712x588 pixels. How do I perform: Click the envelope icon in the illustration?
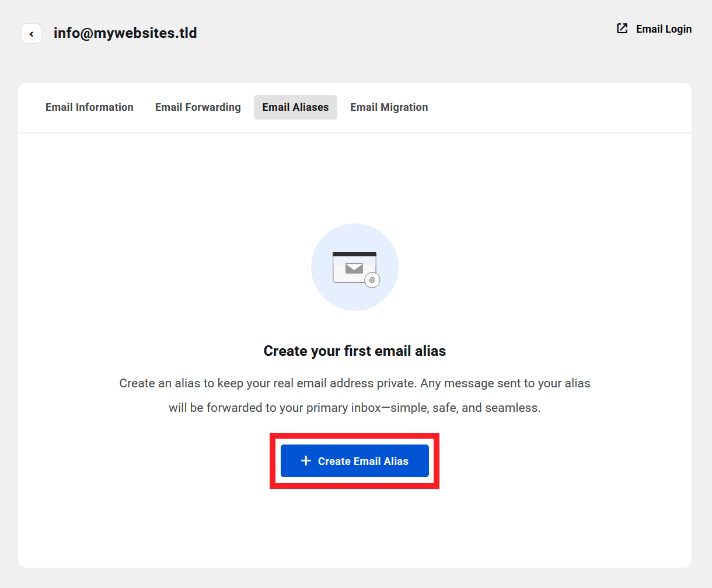[x=354, y=268]
